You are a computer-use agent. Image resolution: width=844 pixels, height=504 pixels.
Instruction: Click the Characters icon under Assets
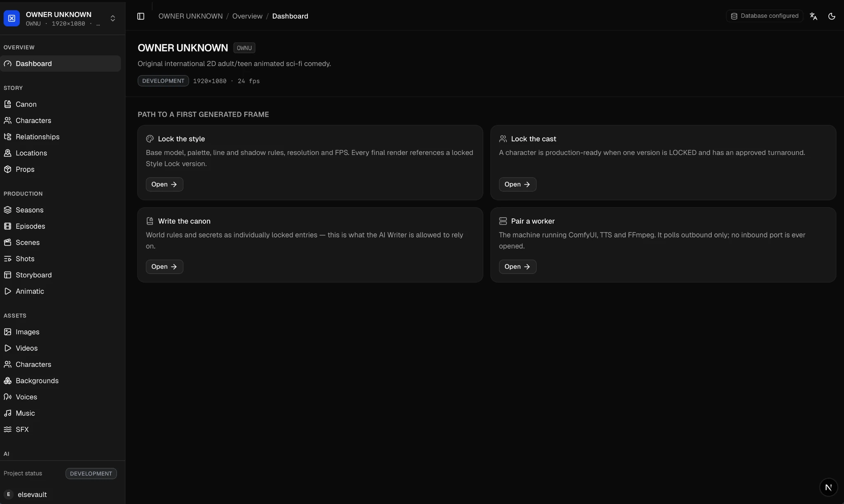(x=7, y=364)
